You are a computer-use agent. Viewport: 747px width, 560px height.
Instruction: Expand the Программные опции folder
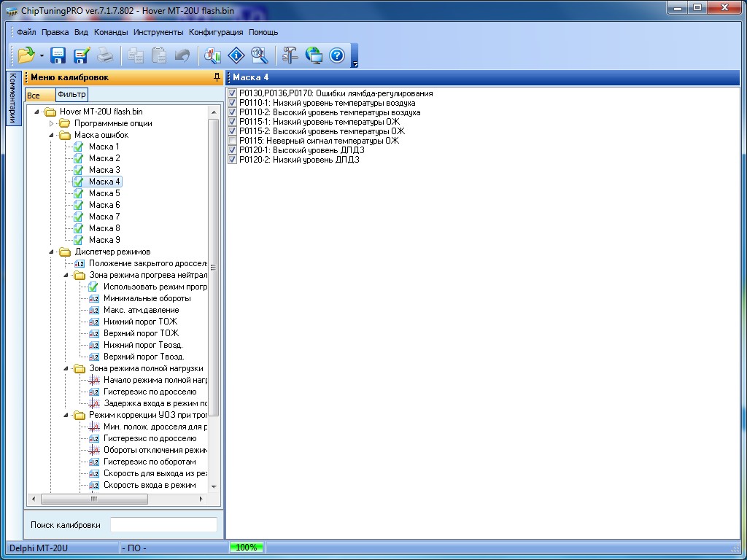coord(52,123)
